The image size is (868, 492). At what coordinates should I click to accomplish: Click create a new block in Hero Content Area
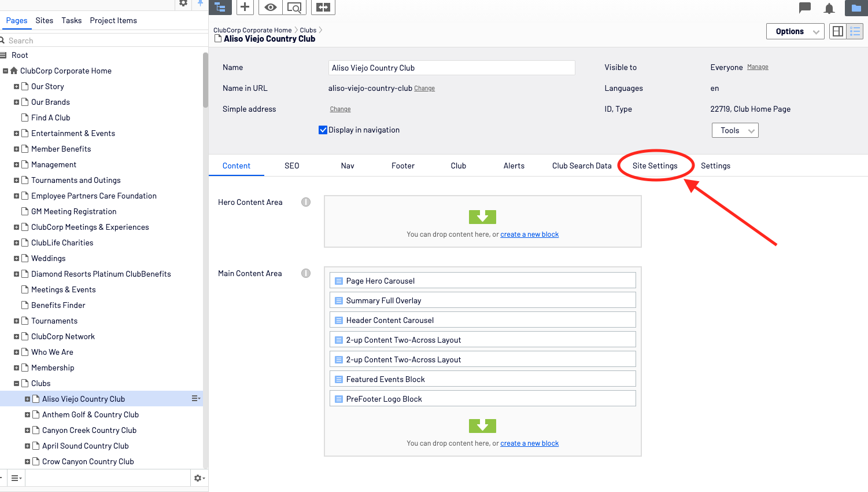point(530,234)
